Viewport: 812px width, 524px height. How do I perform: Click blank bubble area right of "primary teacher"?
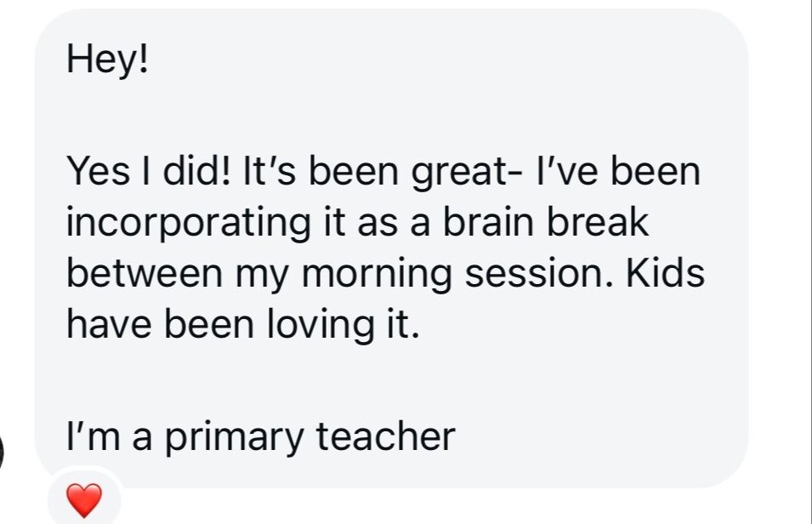(595, 437)
